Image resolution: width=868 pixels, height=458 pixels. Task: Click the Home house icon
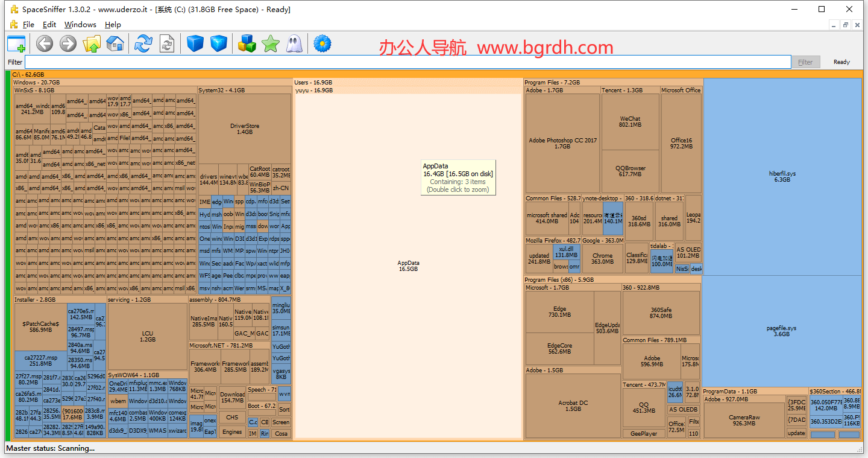(x=115, y=43)
